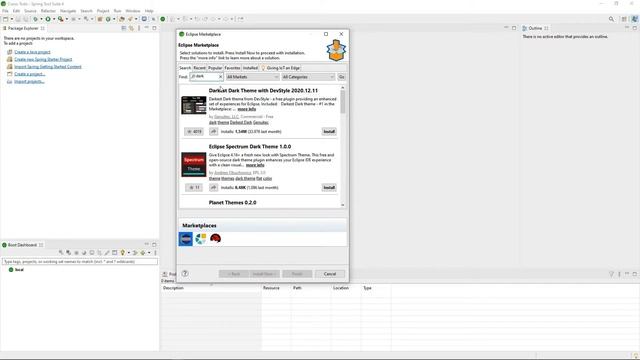Click the results list scroll-down arrow

click(x=342, y=205)
